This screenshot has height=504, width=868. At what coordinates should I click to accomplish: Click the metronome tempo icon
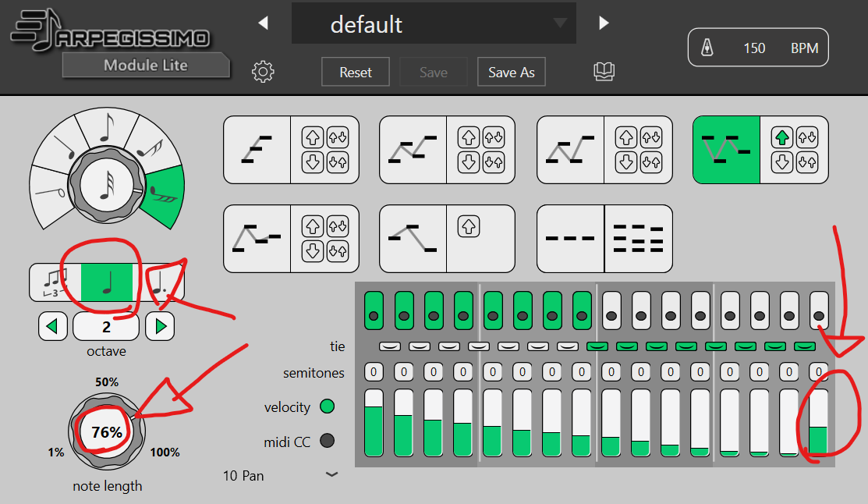(x=707, y=48)
